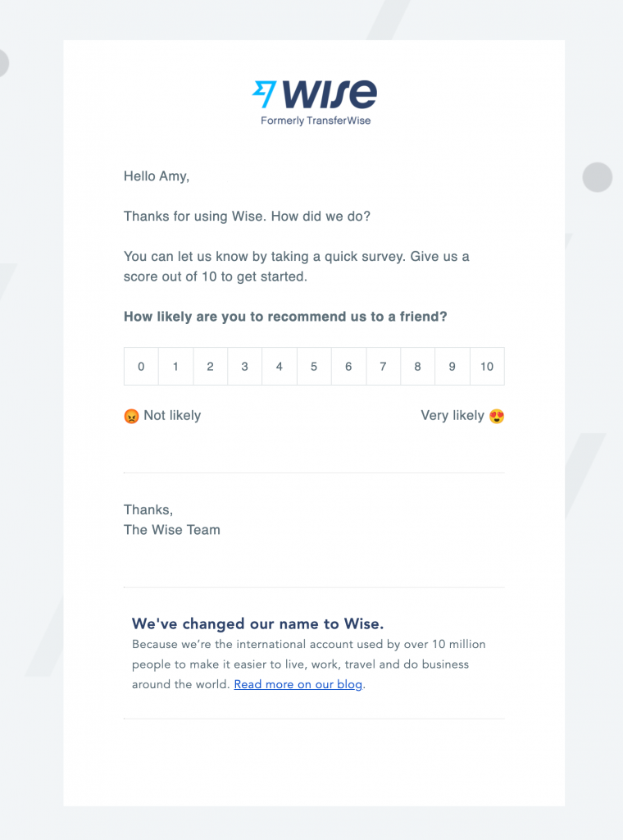Click the 'We've changed our name to Wise' heading
623x840 pixels.
(x=257, y=623)
